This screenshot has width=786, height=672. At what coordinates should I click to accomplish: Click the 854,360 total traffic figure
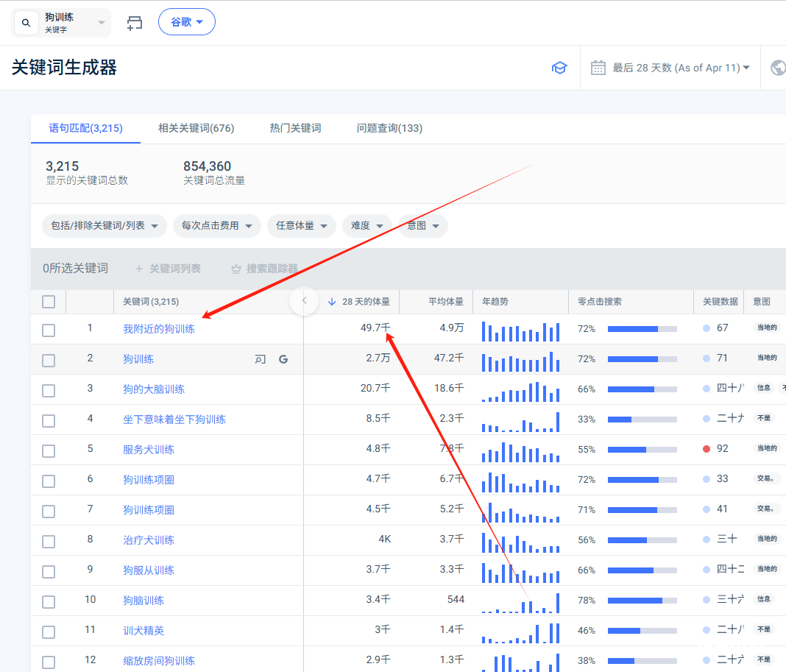[x=207, y=166]
